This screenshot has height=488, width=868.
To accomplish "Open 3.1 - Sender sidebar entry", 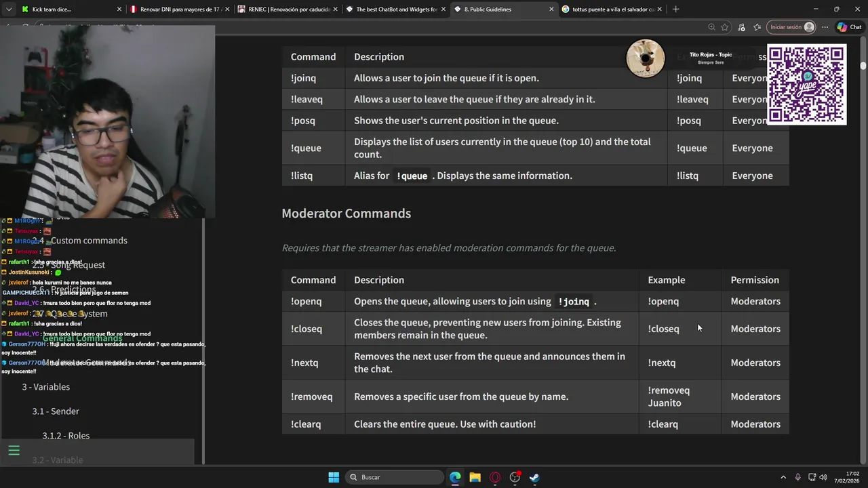I will (x=56, y=411).
